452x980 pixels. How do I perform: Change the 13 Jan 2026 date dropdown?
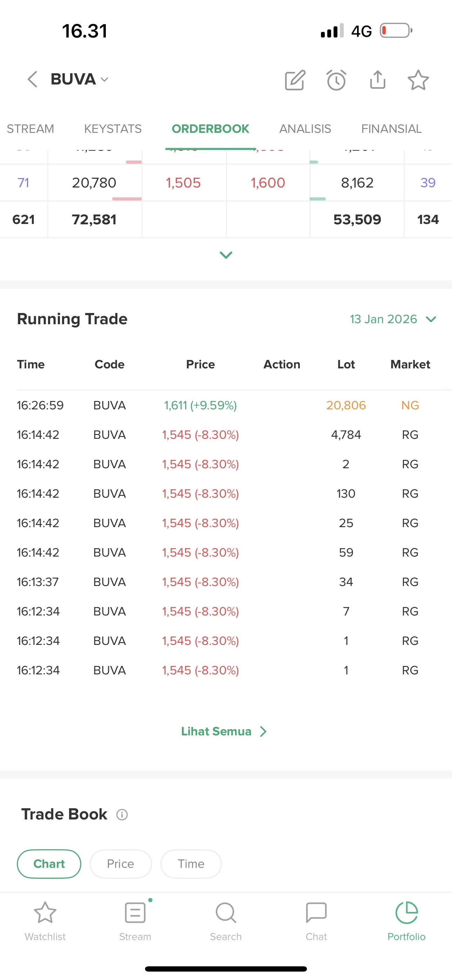click(x=393, y=319)
